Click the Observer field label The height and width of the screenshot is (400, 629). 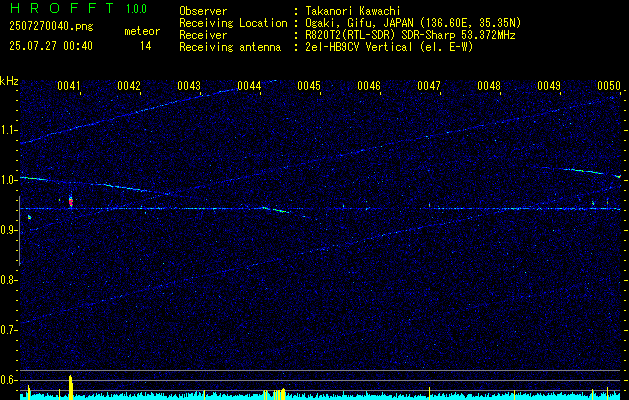(x=203, y=11)
